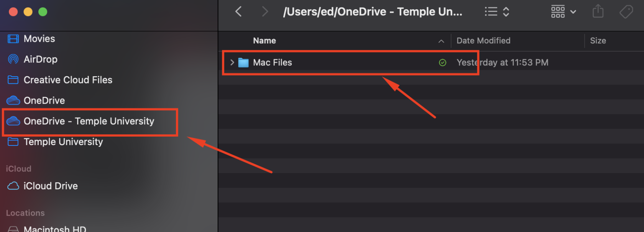Toggle the Name sort direction arrow

[x=441, y=41]
